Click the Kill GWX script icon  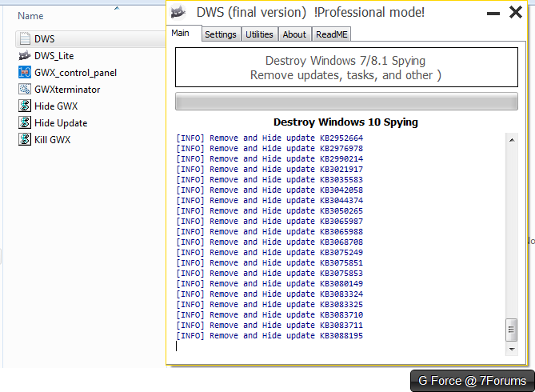tap(25, 139)
